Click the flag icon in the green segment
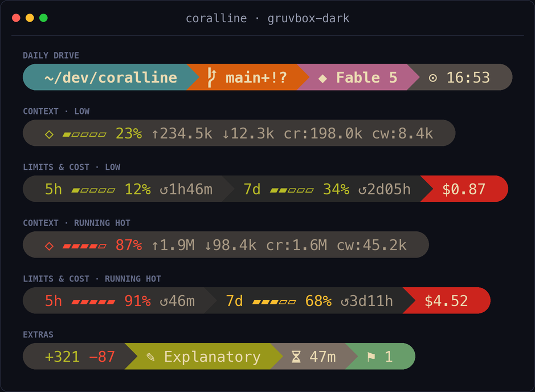Viewport: 535px width, 392px height. coord(371,357)
